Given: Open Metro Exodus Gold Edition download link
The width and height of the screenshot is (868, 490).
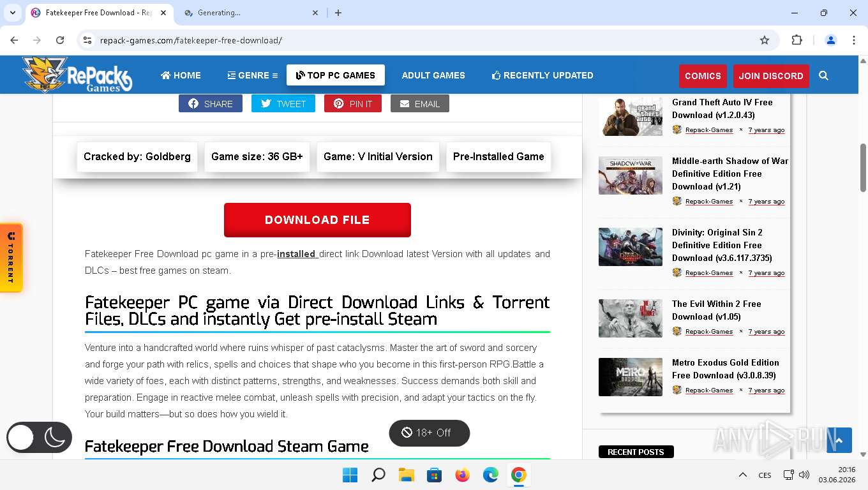Looking at the screenshot, I should (726, 369).
